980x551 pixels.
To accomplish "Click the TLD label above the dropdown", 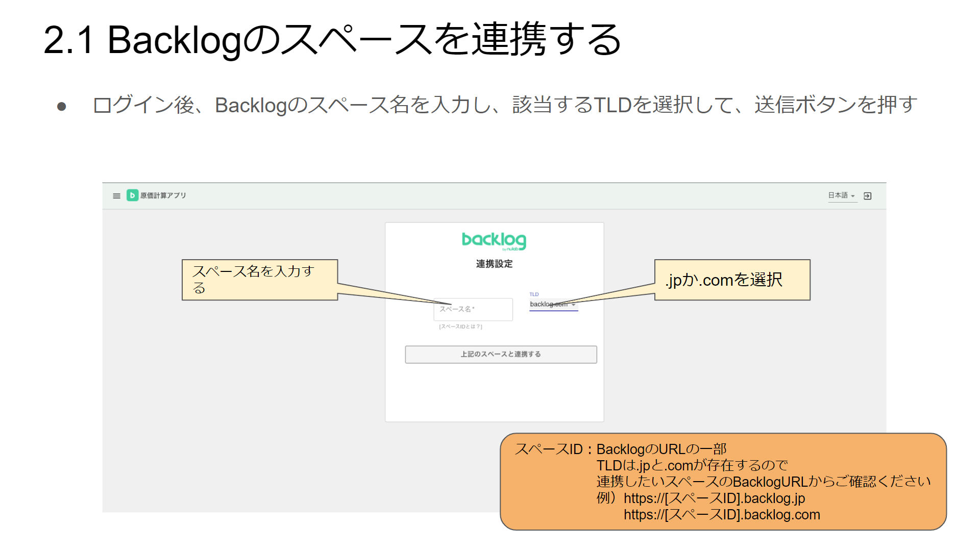I will (x=534, y=294).
